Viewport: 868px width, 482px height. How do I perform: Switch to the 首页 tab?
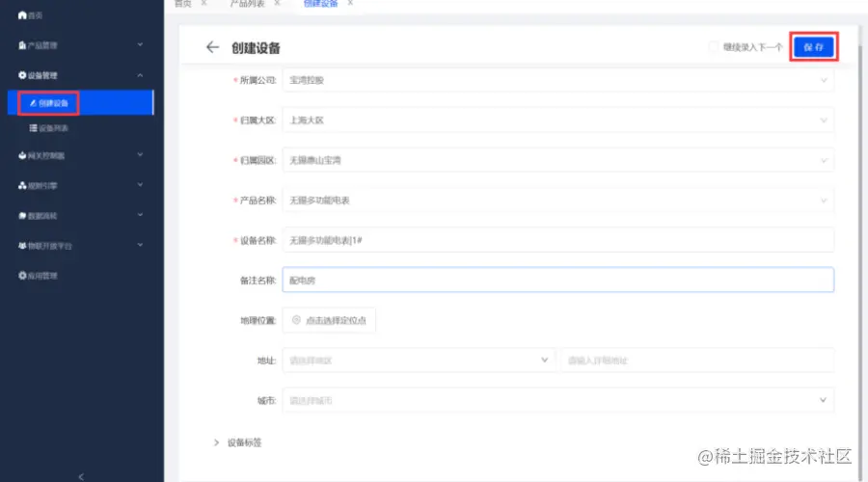(182, 3)
